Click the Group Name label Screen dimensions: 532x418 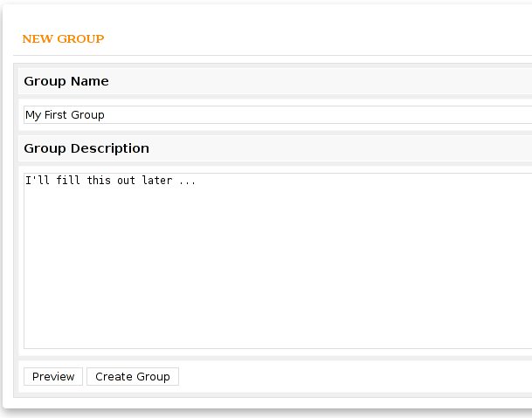(66, 81)
